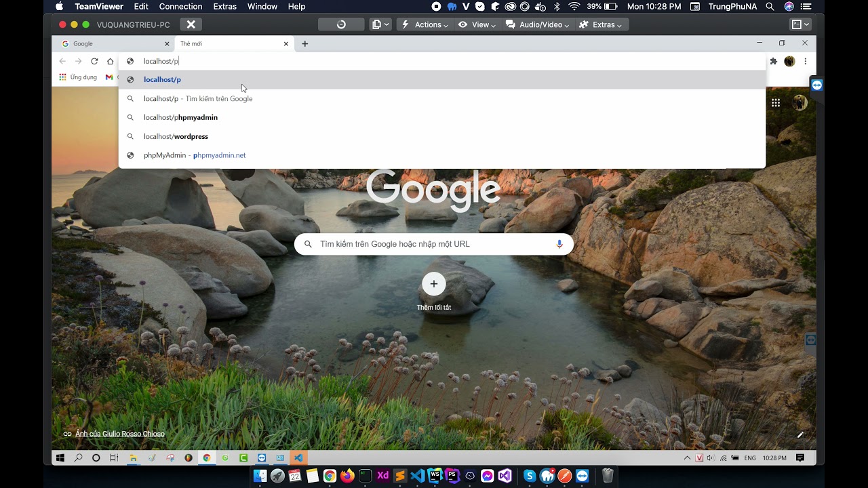Click the Chrome forward arrow
This screenshot has height=488, width=868.
tap(79, 61)
